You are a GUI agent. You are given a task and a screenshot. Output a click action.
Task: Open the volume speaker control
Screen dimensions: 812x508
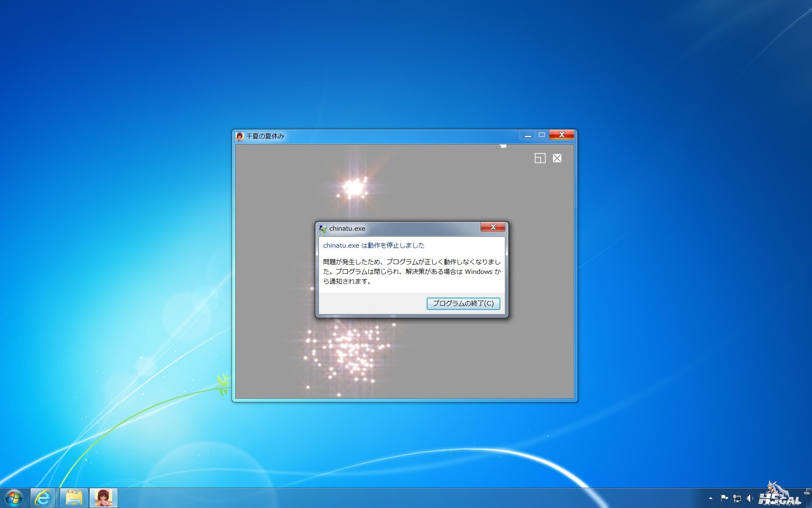coord(750,498)
